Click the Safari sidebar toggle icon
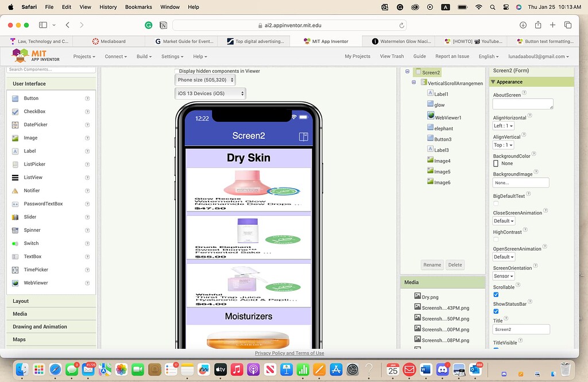588x382 pixels. coord(43,25)
